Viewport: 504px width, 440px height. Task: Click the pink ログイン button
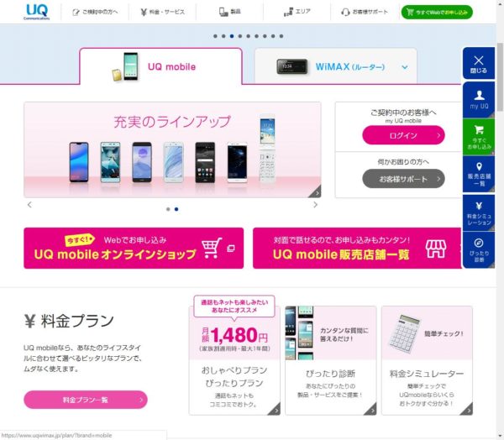(x=403, y=135)
